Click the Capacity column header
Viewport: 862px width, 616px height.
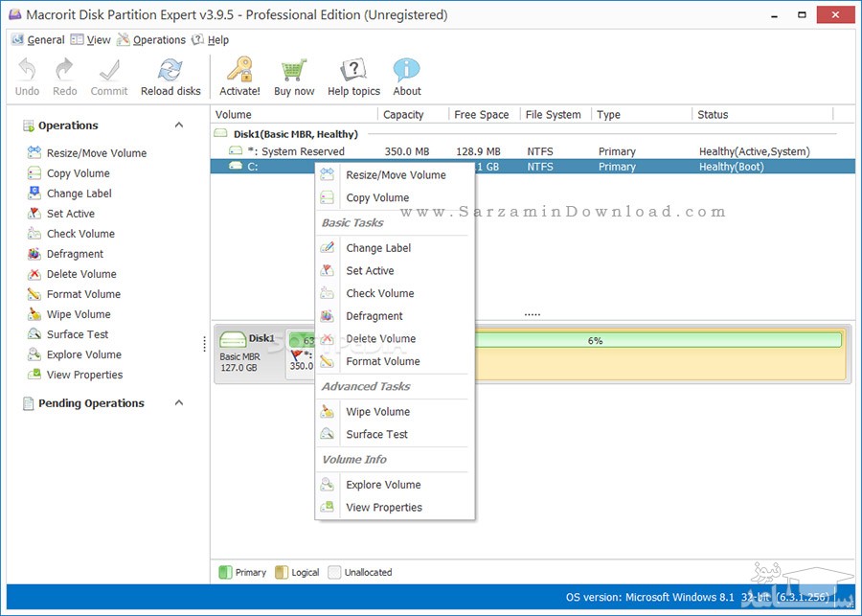403,115
